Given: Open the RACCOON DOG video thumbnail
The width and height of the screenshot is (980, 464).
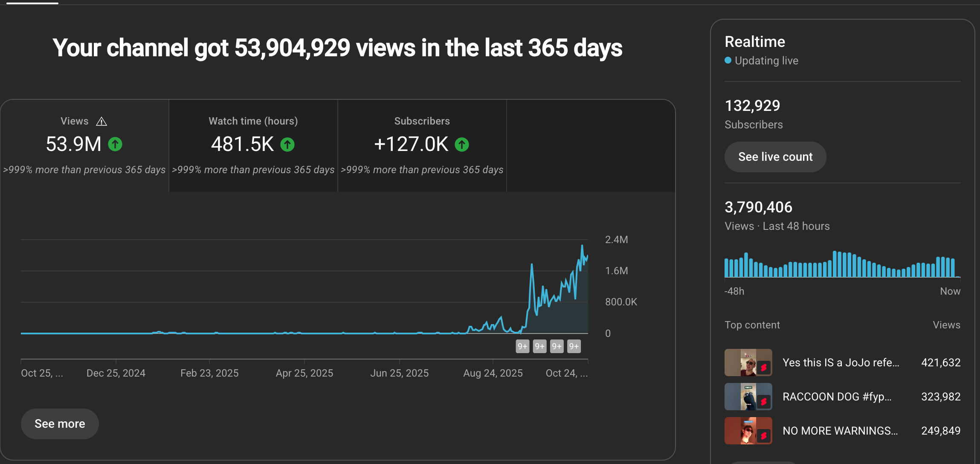Looking at the screenshot, I should click(x=748, y=397).
